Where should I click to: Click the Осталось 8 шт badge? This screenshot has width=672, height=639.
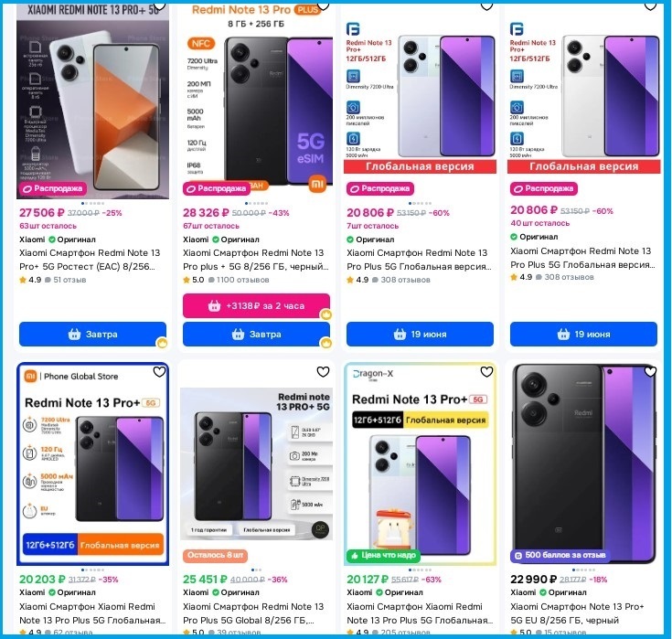click(x=215, y=555)
